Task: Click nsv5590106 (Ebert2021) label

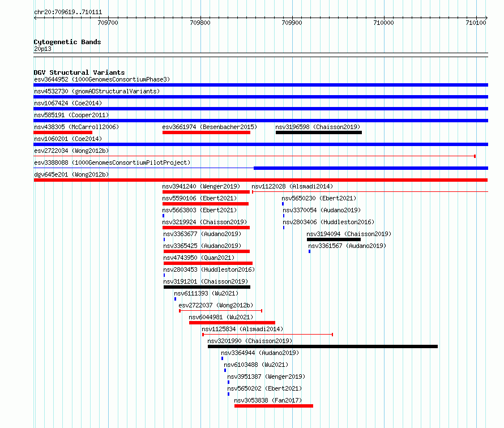Action: 199,198
